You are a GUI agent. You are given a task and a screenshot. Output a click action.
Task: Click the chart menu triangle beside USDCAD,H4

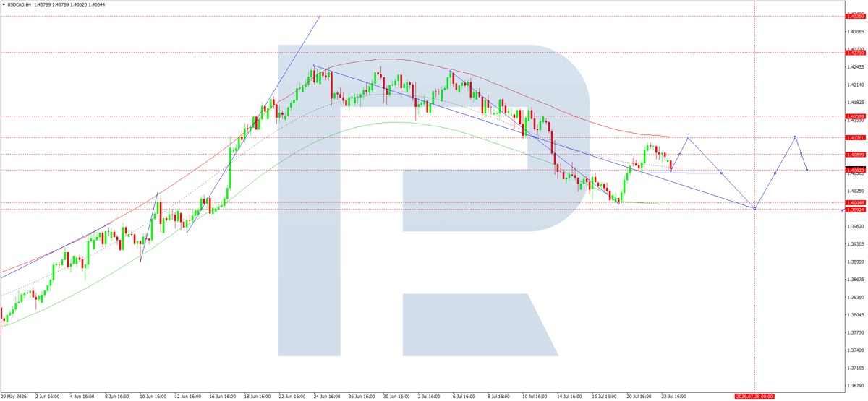point(4,4)
